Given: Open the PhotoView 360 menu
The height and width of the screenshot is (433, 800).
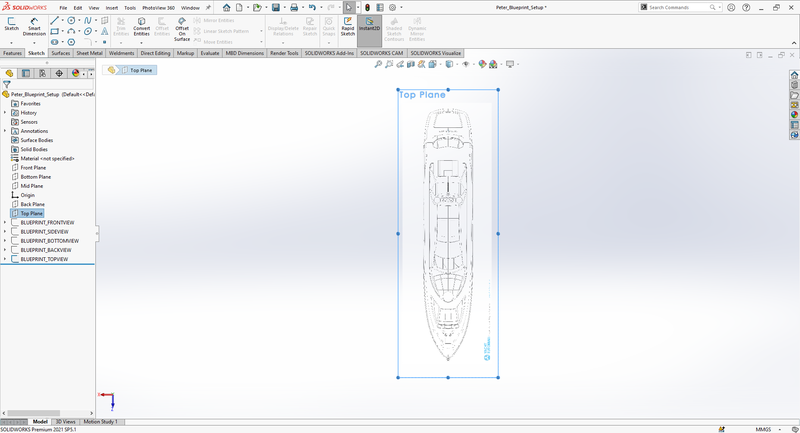Looking at the screenshot, I should coord(159,8).
